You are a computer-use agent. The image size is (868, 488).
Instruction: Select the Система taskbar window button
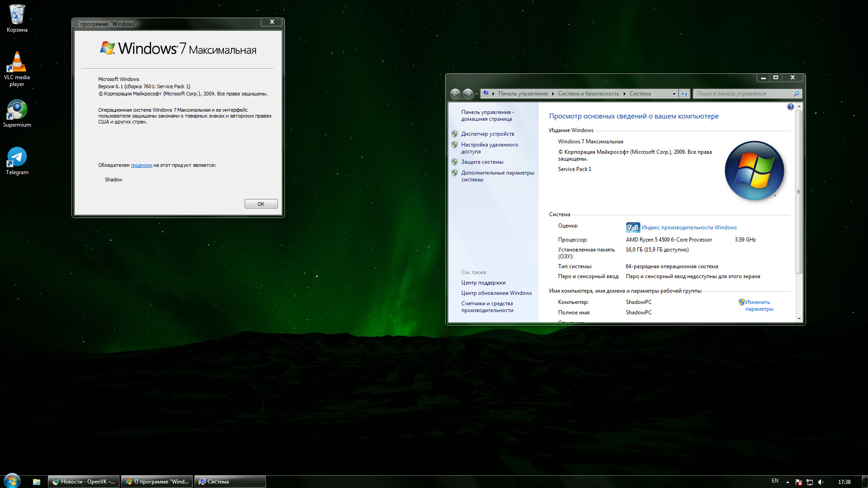click(230, 482)
